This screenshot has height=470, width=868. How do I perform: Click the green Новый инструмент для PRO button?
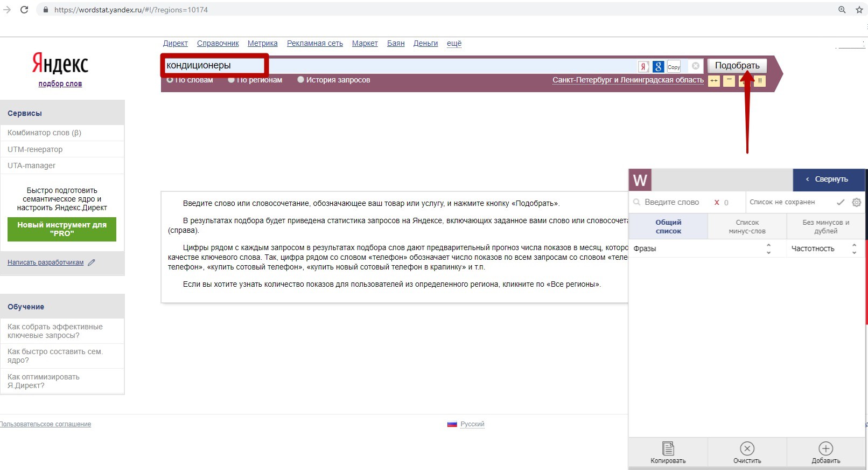tap(62, 229)
